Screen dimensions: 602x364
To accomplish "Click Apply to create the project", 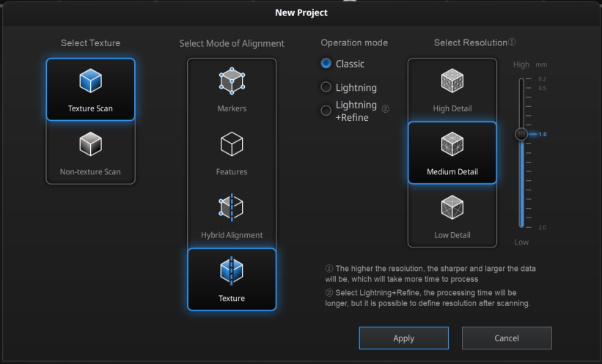I will click(403, 338).
